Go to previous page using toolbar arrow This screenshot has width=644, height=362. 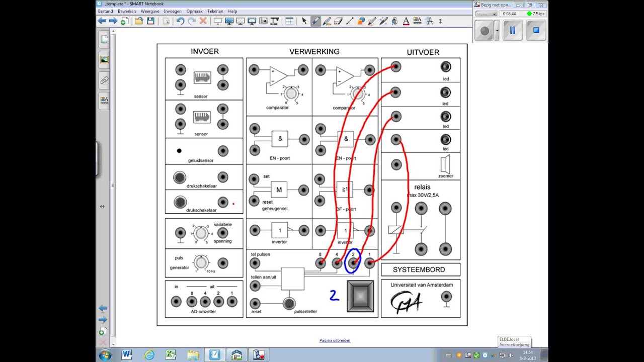tap(102, 21)
